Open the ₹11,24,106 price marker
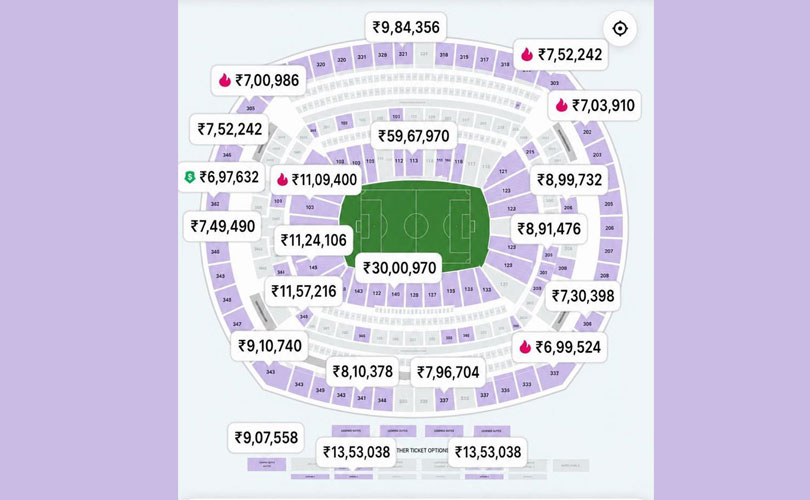 tap(314, 240)
